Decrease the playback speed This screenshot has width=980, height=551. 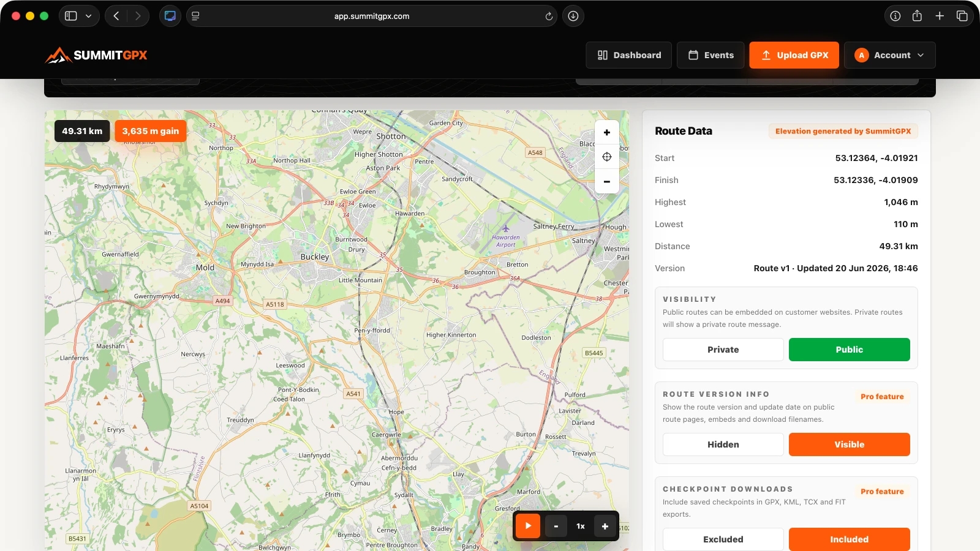[x=556, y=526]
